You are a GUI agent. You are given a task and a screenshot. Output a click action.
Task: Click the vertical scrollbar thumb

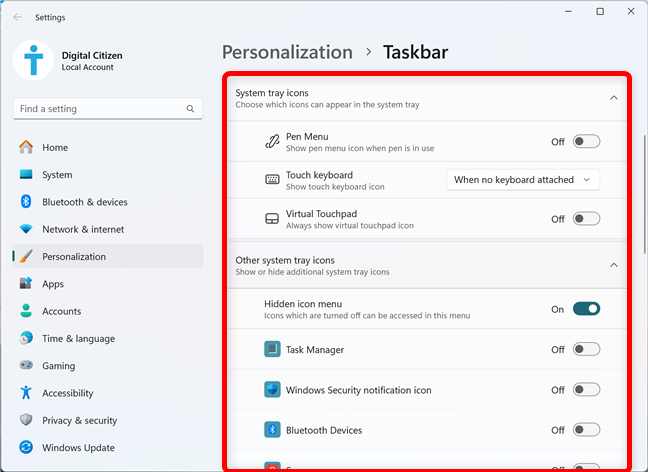tap(645, 194)
